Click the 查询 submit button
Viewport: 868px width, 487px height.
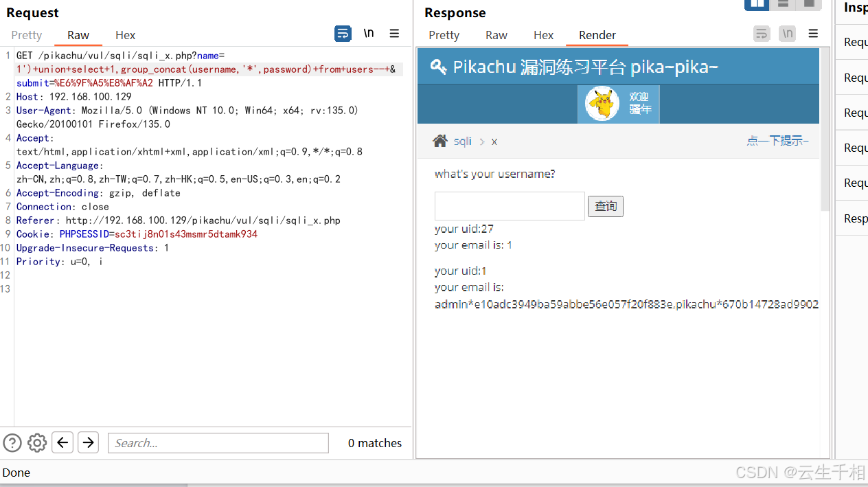pos(606,206)
